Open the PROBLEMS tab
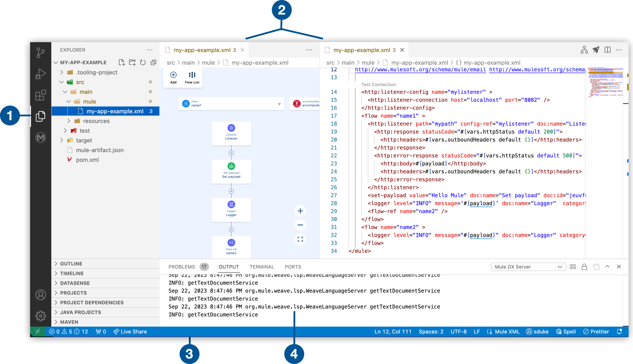 182,267
